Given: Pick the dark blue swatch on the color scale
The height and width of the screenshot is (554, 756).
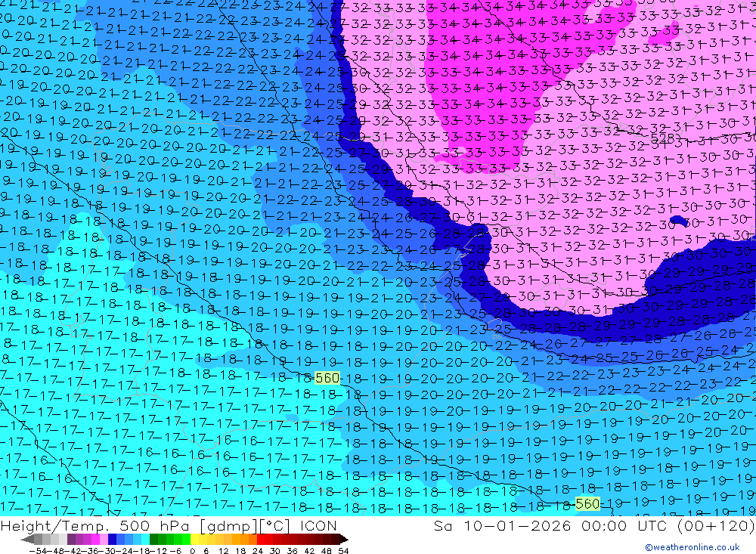Looking at the screenshot, I should 112,540.
